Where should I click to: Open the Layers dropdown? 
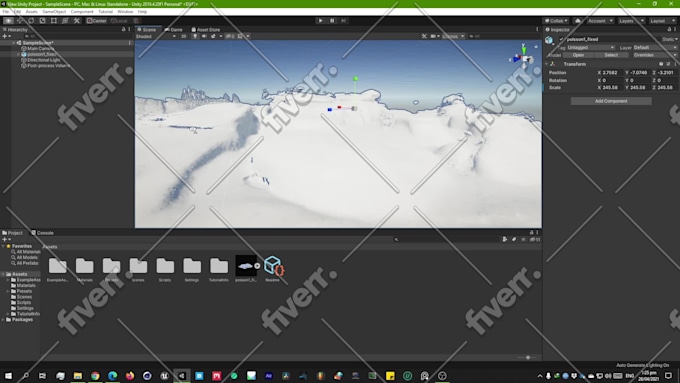tap(631, 20)
